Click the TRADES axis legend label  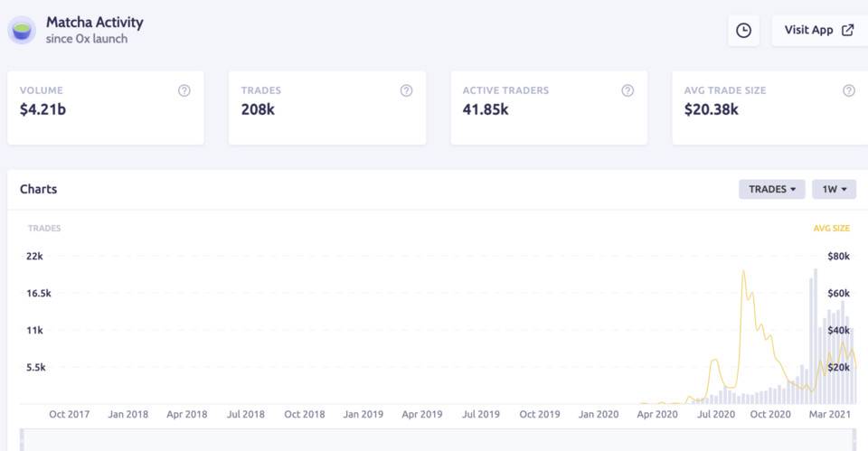point(44,229)
